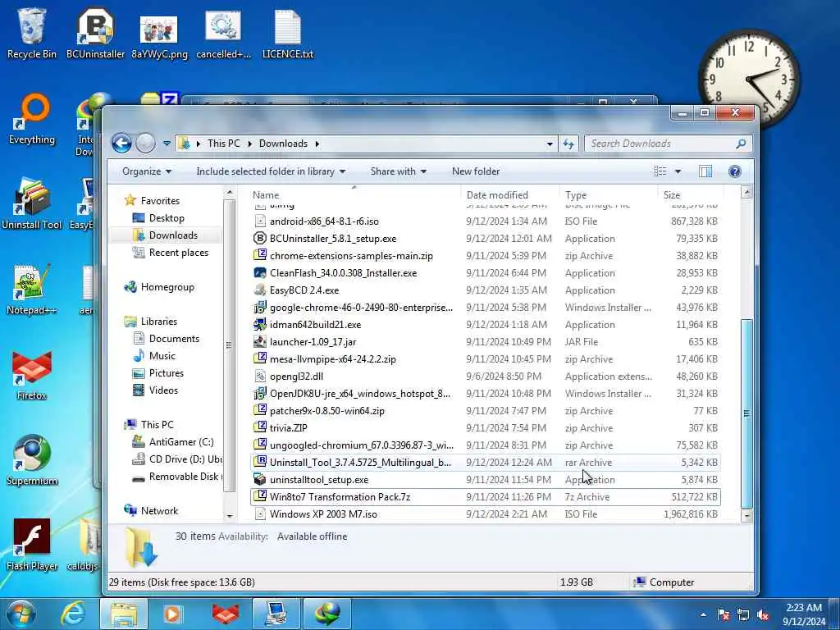Open recent pages dropdown near Back button
This screenshot has width=840, height=630.
[x=167, y=144]
